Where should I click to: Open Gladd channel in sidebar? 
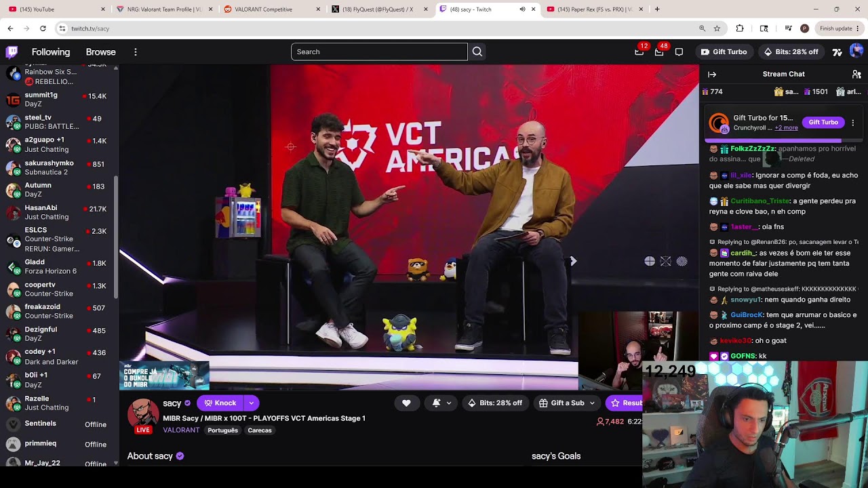[x=60, y=266]
